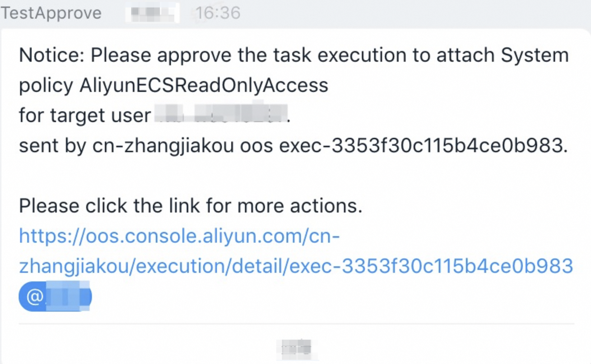Click cn-zhangjiakou in sent-by line
Image resolution: width=591 pixels, height=364 pixels.
[163, 146]
